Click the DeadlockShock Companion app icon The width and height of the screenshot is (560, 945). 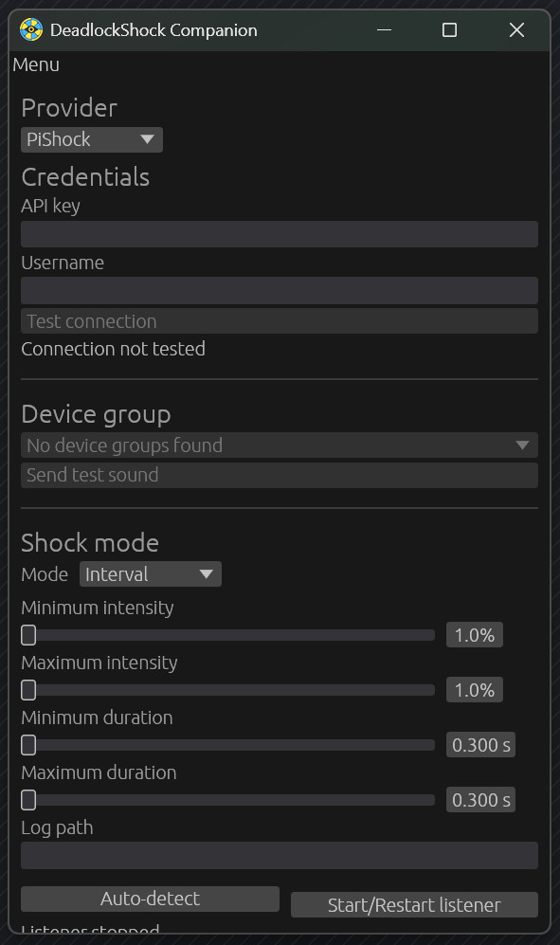(30, 29)
